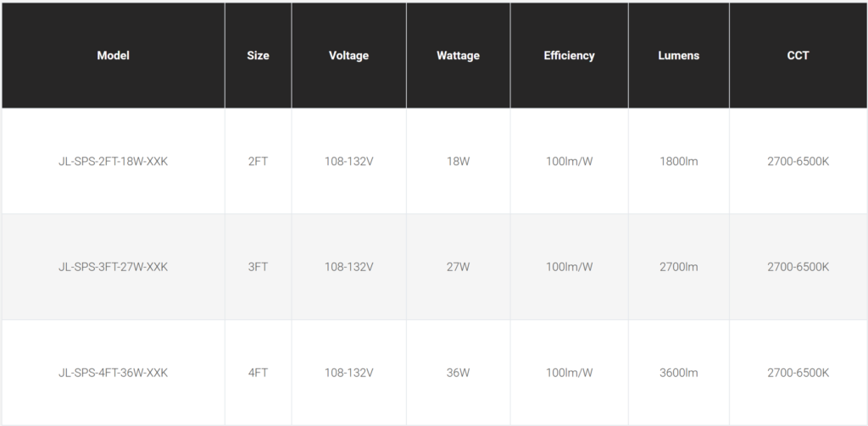Select the Wattage column header
This screenshot has width=868, height=426.
(458, 56)
